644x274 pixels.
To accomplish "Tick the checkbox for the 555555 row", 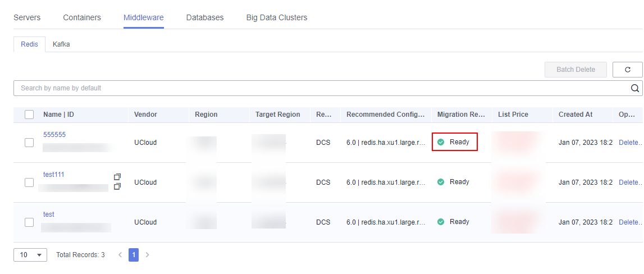I will (29, 143).
